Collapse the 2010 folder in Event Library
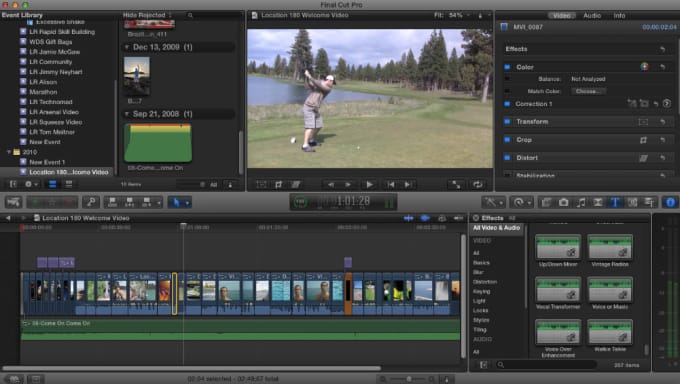Image resolution: width=680 pixels, height=384 pixels. [9, 152]
